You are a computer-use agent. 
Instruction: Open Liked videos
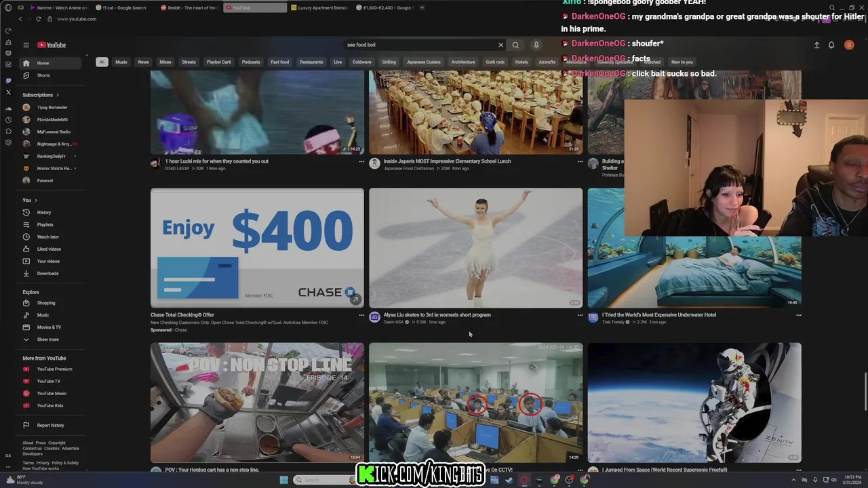coord(51,249)
